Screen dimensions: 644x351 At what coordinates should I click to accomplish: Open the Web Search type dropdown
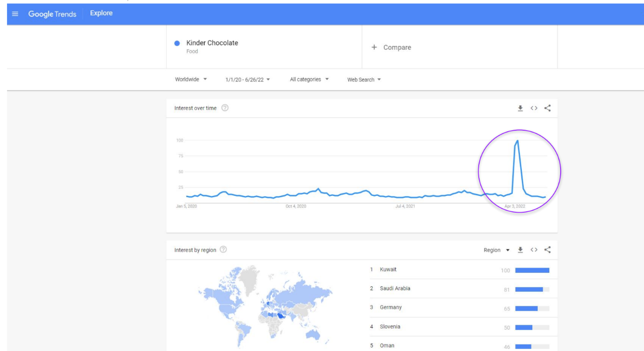point(364,80)
